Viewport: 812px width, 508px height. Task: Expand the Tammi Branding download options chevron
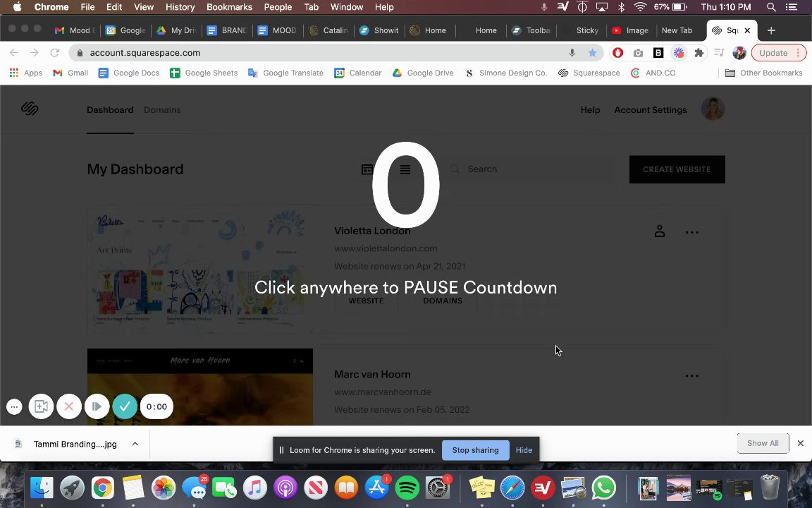[135, 444]
